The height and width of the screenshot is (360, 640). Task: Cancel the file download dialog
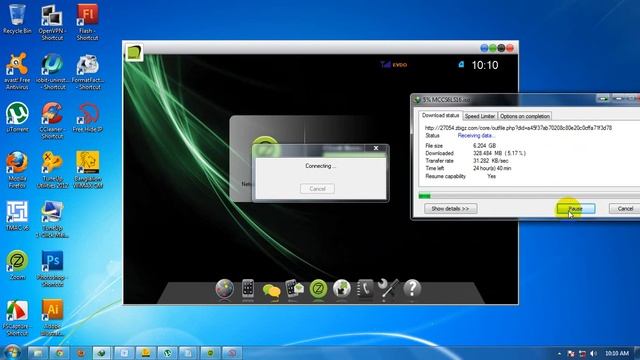[625, 209]
